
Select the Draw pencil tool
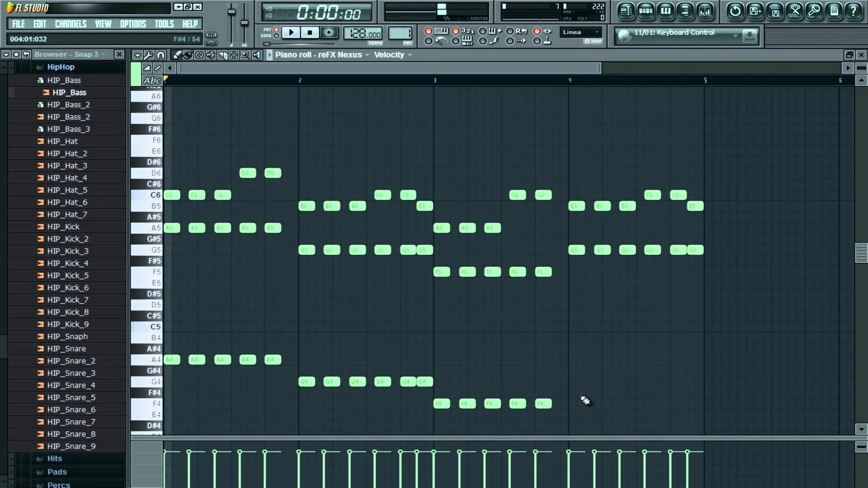(177, 55)
